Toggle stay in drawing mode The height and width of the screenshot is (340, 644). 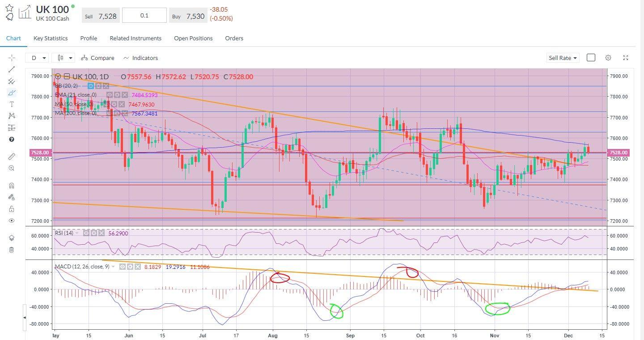pyautogui.click(x=12, y=197)
